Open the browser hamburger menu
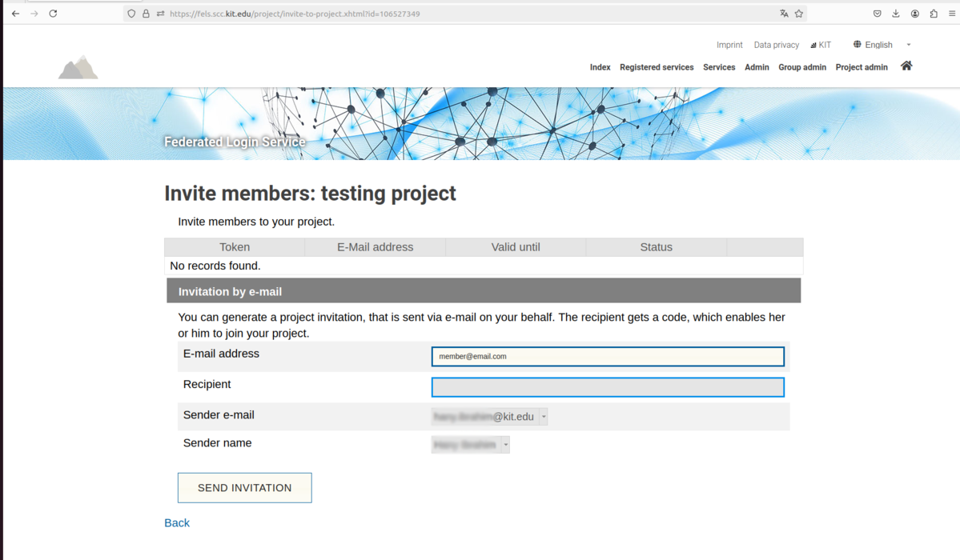This screenshot has height=560, width=960. [952, 14]
